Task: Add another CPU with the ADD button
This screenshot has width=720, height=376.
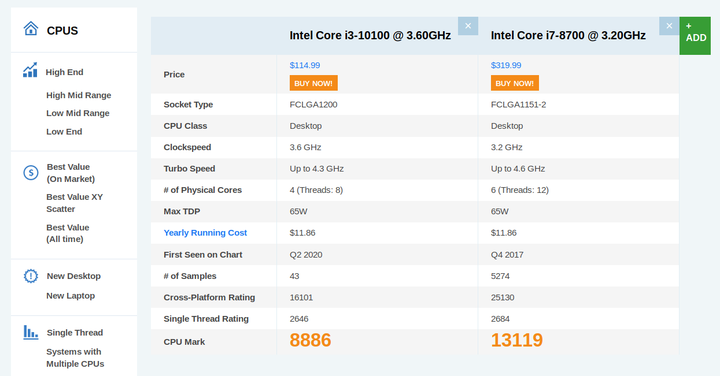Action: tap(695, 36)
